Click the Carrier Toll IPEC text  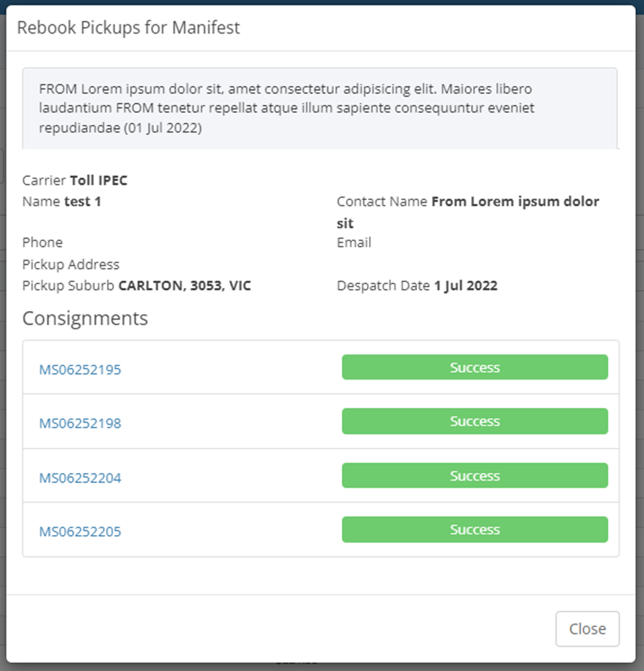[x=75, y=180]
